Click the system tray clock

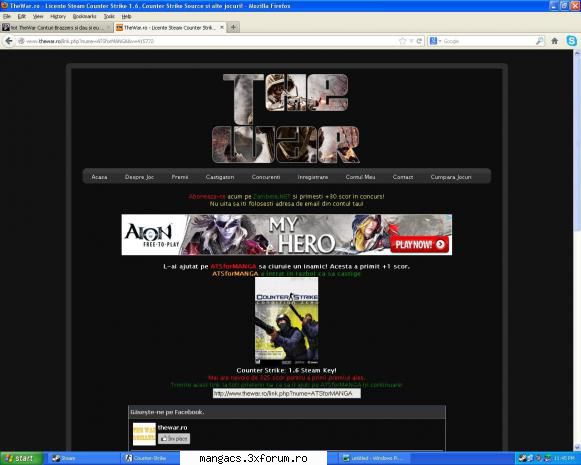pyautogui.click(x=564, y=458)
